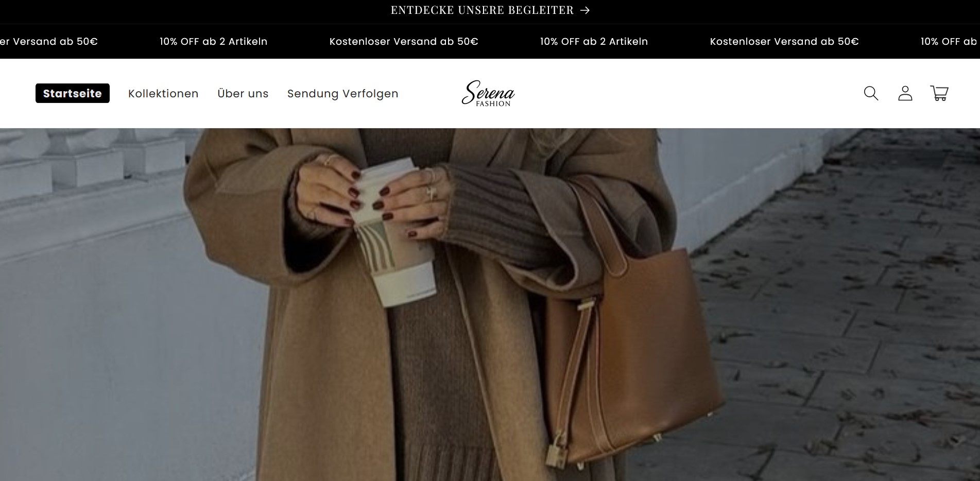Open the shopping cart icon
Viewport: 980px width, 481px height.
(x=939, y=93)
